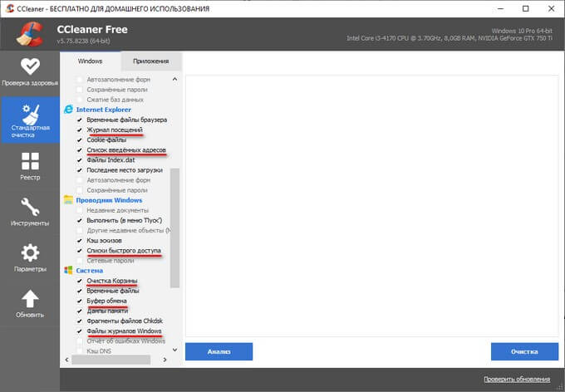
Task: Toggle the Cookie-файлы checkbox
Action: click(x=80, y=140)
